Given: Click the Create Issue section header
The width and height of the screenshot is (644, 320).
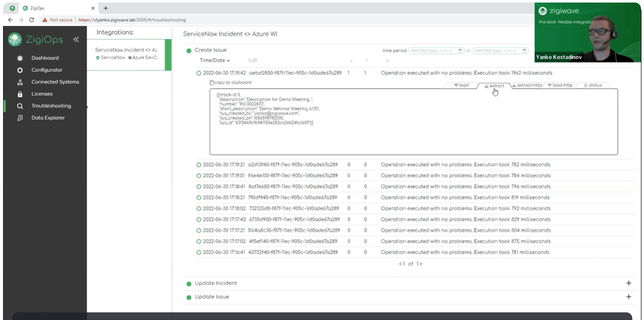Looking at the screenshot, I should point(210,50).
